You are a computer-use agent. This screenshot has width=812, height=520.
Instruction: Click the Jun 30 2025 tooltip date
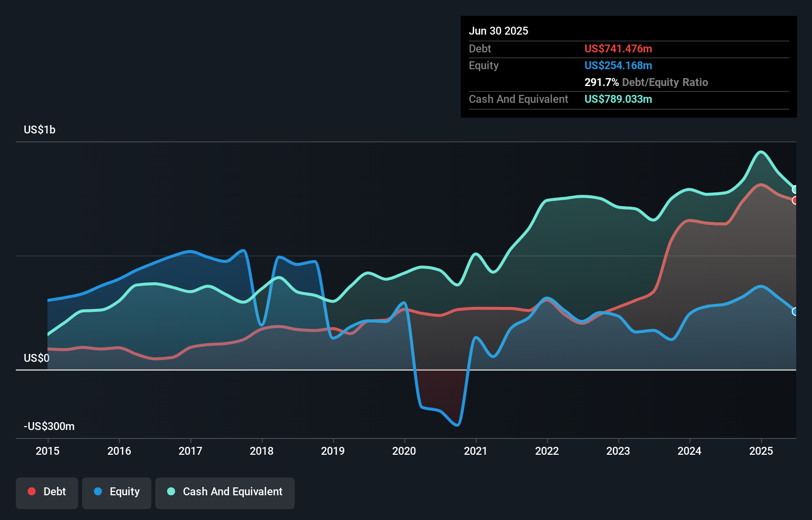(x=498, y=31)
